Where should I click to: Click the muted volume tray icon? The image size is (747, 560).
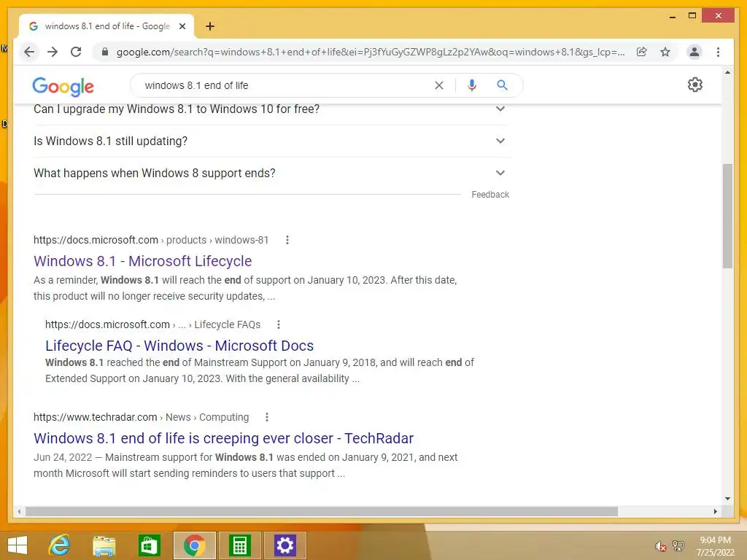(660, 546)
